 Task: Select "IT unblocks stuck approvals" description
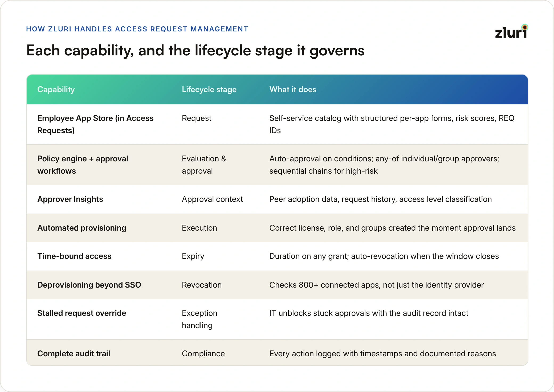point(369,313)
